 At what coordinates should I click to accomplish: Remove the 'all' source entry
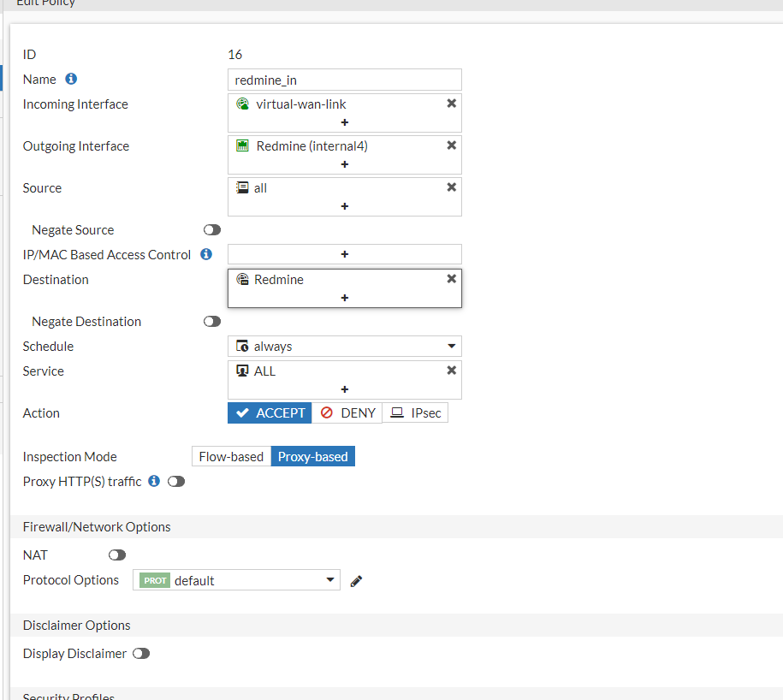[x=452, y=187]
